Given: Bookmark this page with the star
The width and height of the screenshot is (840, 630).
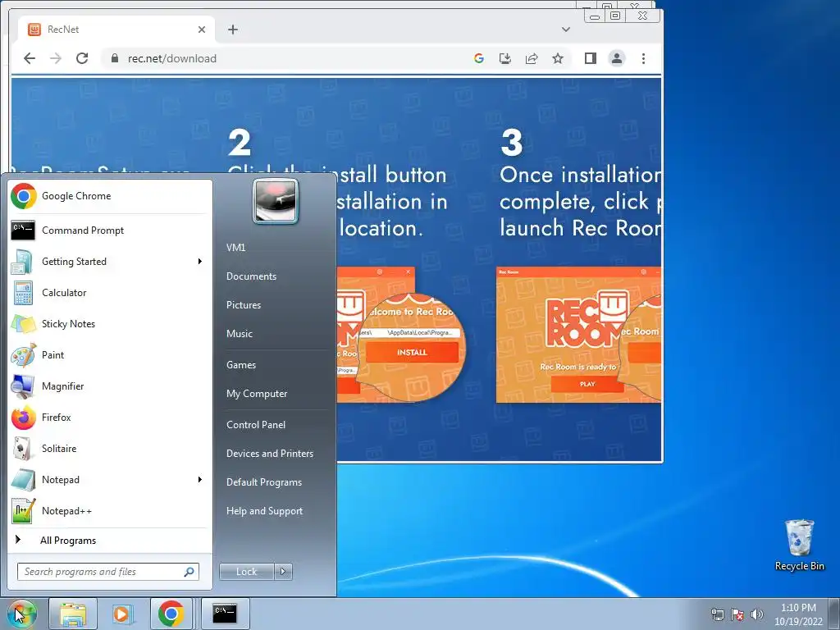Looking at the screenshot, I should (x=558, y=58).
